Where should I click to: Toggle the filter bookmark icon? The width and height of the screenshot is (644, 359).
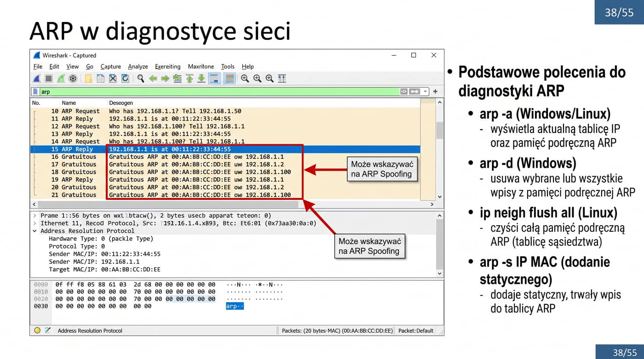(35, 91)
